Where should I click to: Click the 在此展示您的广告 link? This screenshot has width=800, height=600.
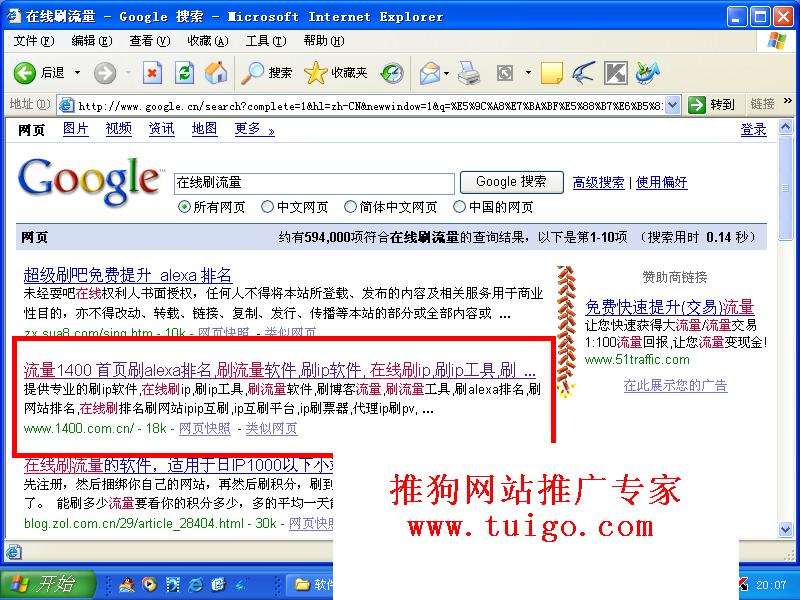click(676, 385)
